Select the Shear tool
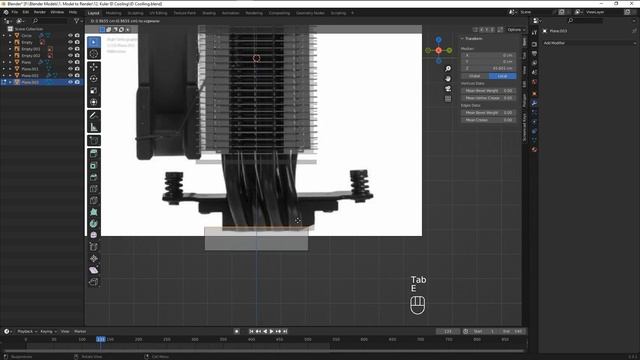The width and height of the screenshot is (640, 360). point(94,270)
